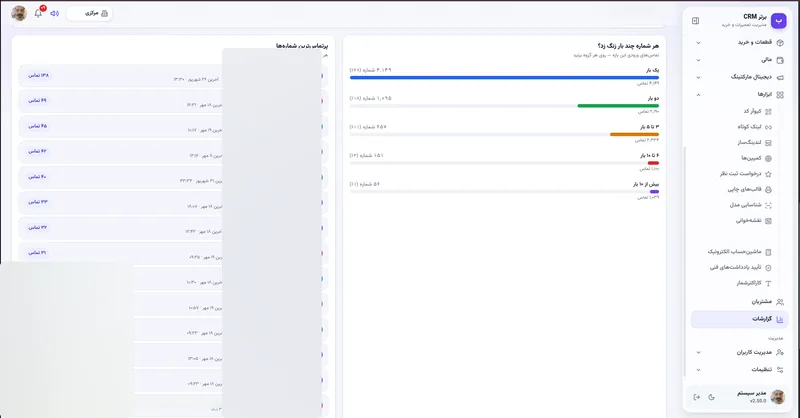Click the برتر CRM title text
Screen dimensions: 800x418
(x=755, y=17)
